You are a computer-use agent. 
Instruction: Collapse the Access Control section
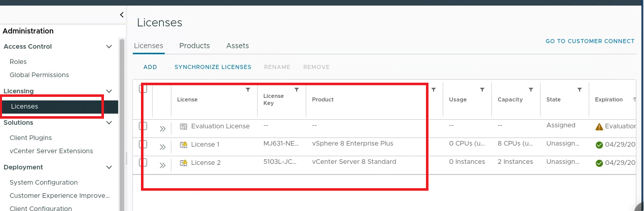pos(109,47)
